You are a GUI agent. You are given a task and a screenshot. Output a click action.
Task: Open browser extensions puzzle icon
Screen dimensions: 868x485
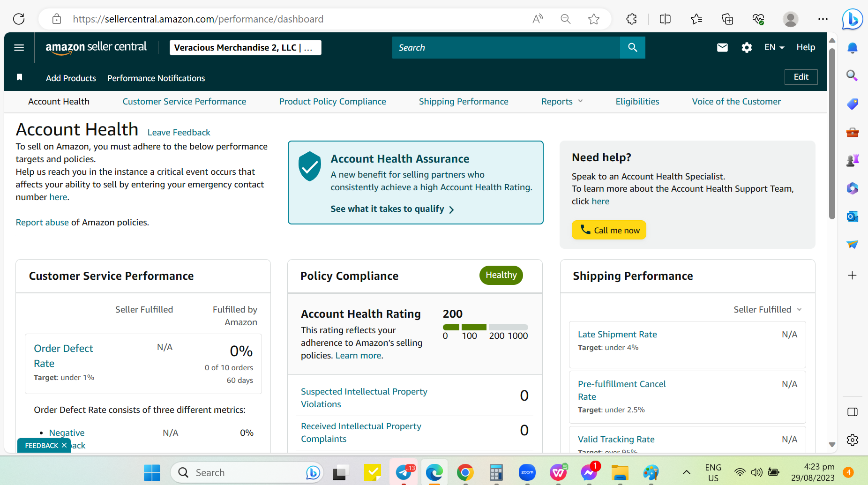click(x=631, y=19)
